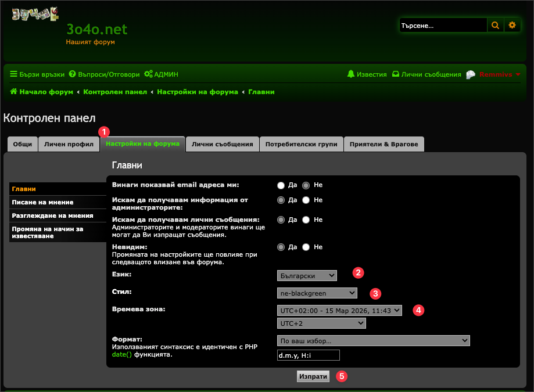This screenshot has height=392, width=534.
Task: Open the date() PHP function link
Action: 121,355
